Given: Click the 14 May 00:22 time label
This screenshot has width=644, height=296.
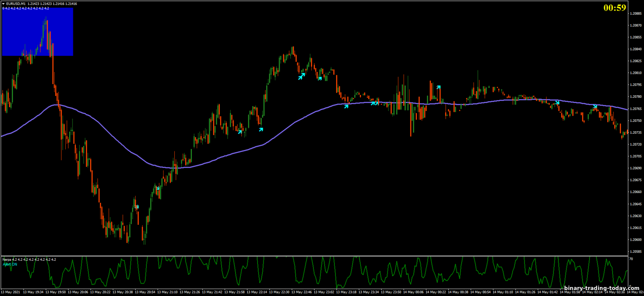Looking at the screenshot, I should coord(435,292).
